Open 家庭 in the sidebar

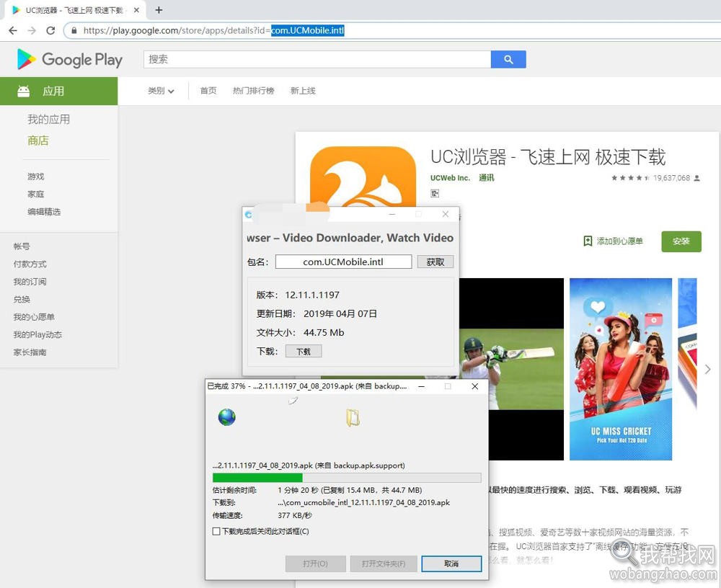click(36, 194)
